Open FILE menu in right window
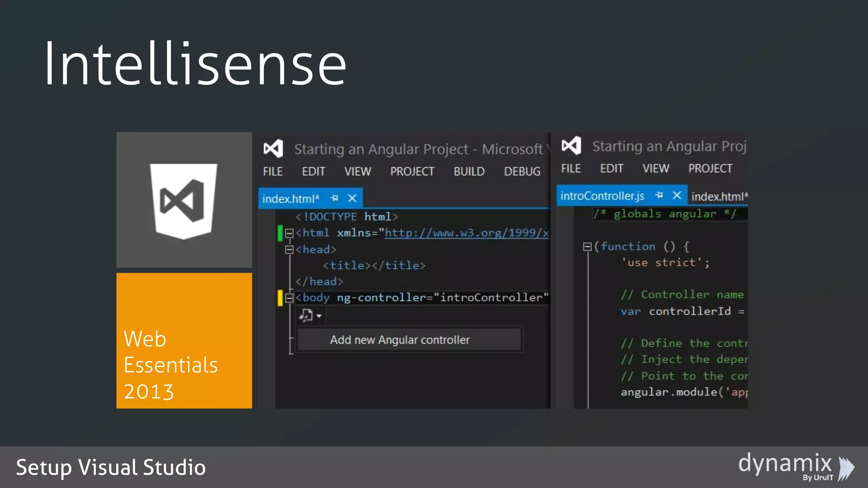This screenshot has height=488, width=868. (571, 169)
